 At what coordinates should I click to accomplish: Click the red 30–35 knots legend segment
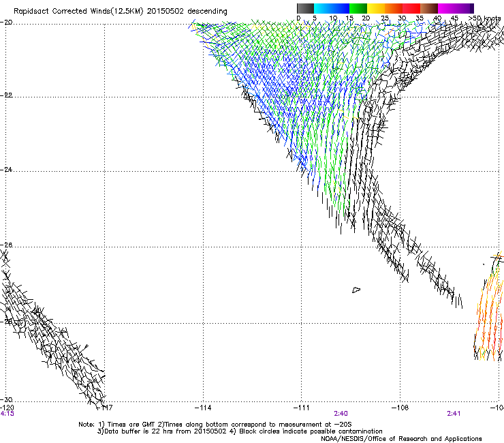411,8
